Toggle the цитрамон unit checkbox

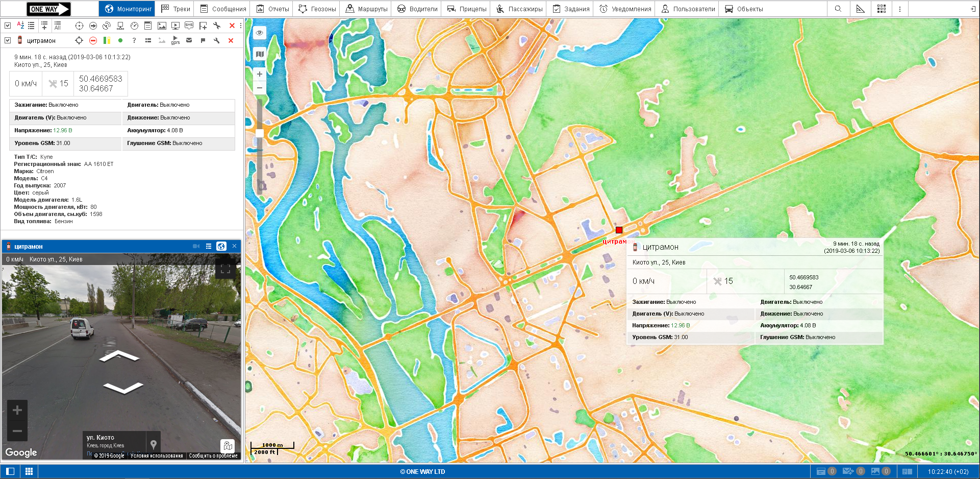click(x=8, y=40)
